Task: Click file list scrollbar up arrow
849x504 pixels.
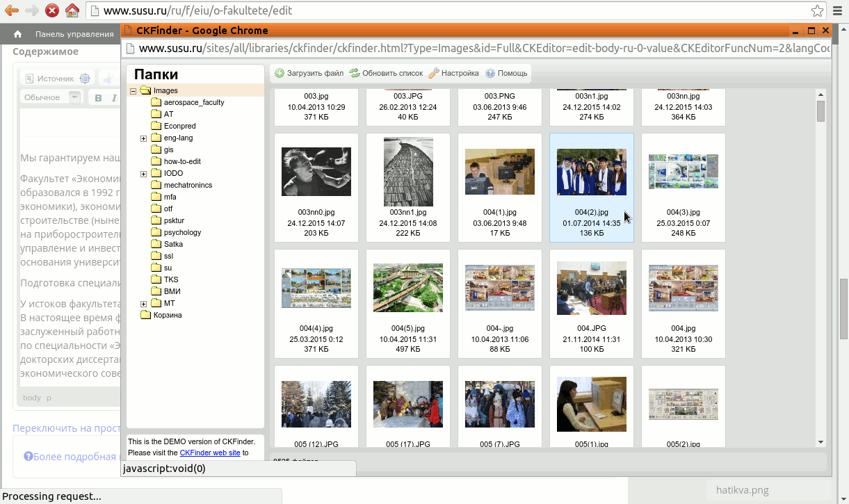Action: click(820, 94)
